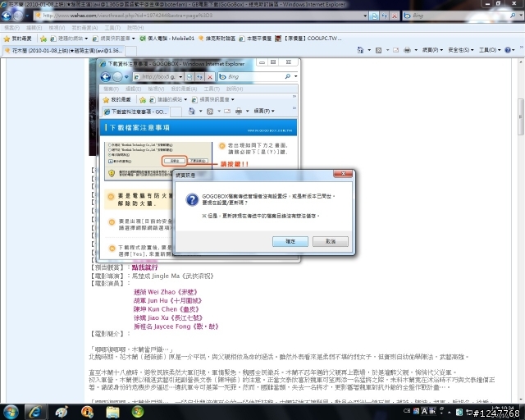The height and width of the screenshot is (420, 525).
Task: Click Help question mark icon in main command bar
Action: click(508, 50)
